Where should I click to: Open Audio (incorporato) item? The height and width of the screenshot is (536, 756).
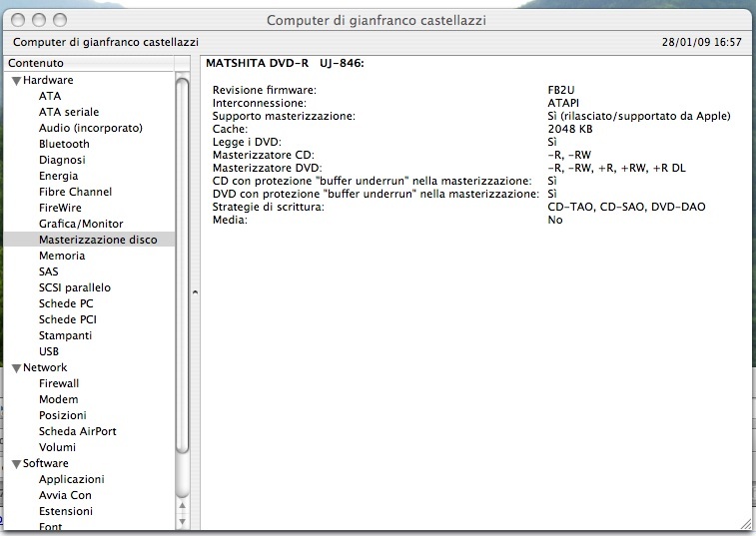[91, 128]
